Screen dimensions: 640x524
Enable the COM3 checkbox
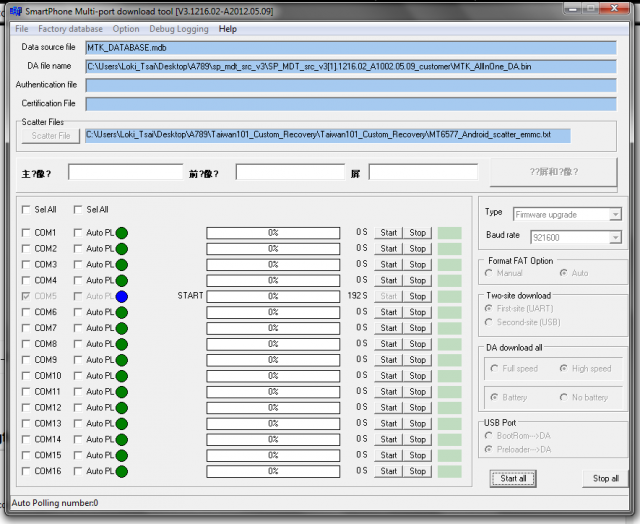[26, 264]
